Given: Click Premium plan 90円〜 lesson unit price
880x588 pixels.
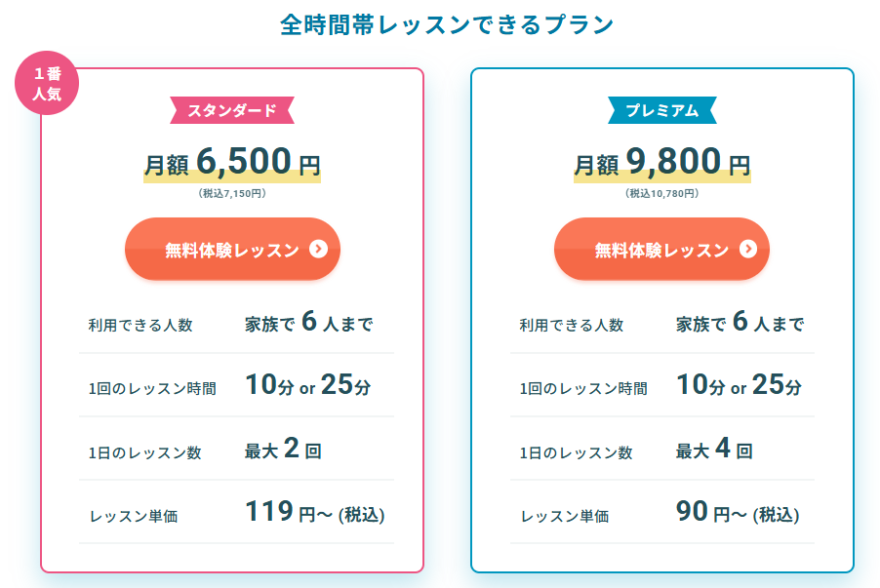Looking at the screenshot, I should 737,512.
